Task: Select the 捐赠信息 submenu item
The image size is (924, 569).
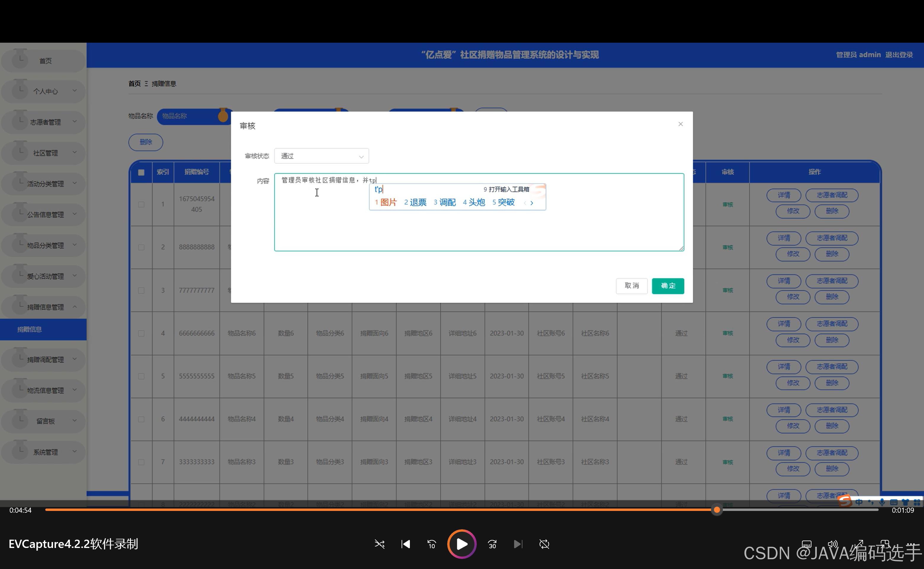Action: pos(43,329)
